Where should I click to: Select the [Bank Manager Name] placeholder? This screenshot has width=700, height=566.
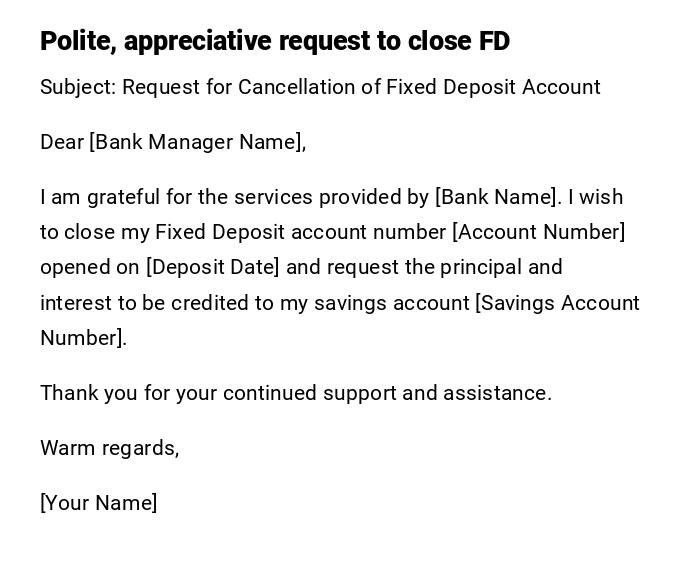click(196, 142)
